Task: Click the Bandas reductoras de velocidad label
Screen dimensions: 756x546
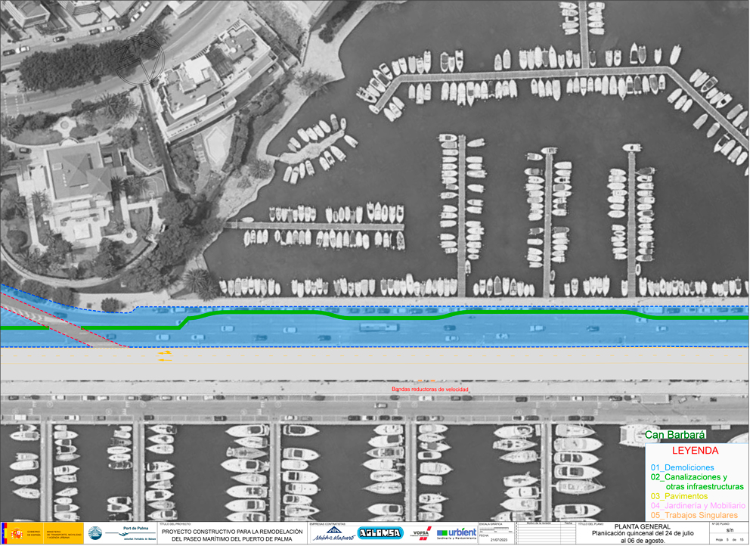Action: [429, 389]
